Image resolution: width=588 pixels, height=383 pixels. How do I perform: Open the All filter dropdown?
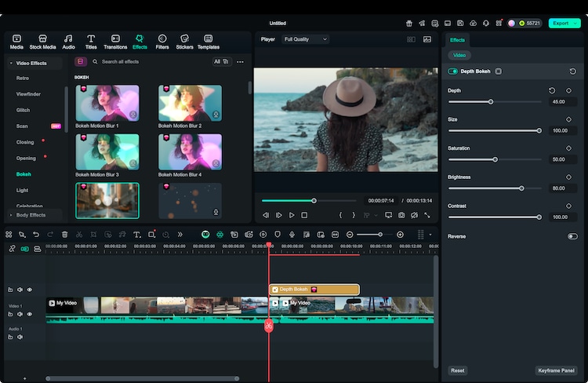[221, 61]
